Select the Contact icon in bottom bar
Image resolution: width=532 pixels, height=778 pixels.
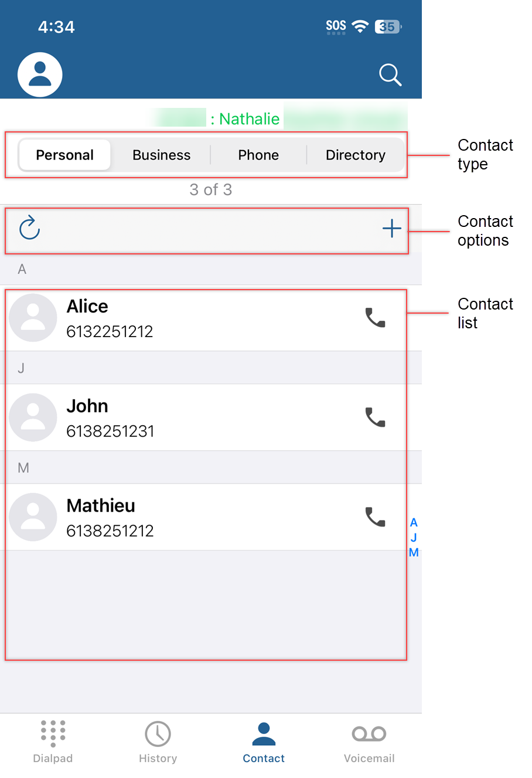pos(263,742)
